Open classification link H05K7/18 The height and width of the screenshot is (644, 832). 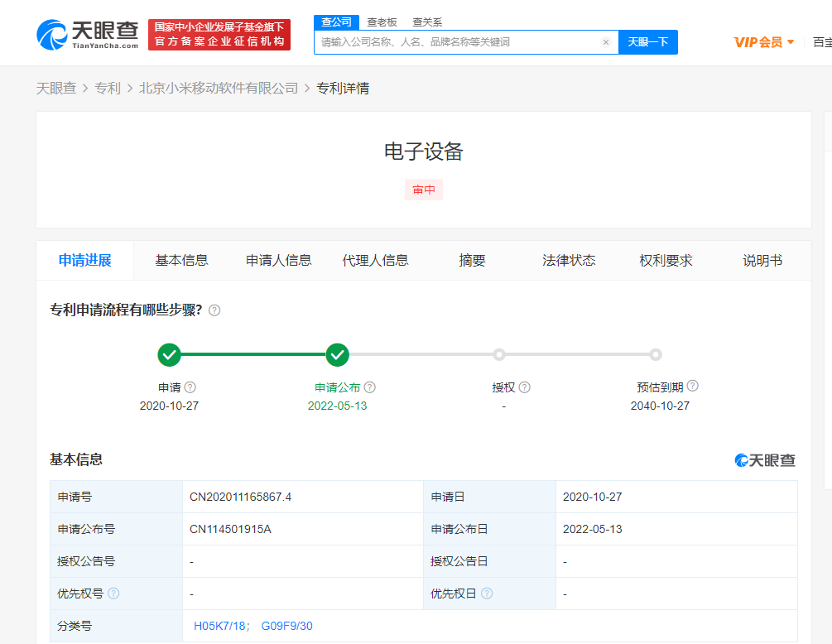pyautogui.click(x=219, y=626)
